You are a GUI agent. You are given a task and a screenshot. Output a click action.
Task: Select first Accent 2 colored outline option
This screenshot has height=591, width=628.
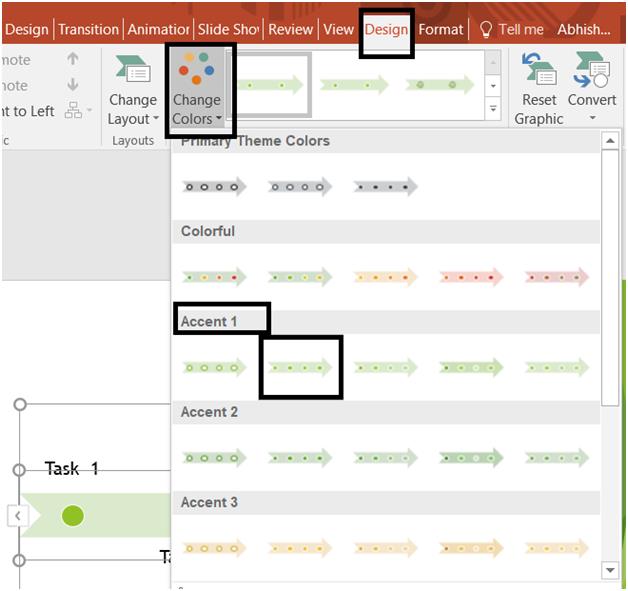[214, 458]
